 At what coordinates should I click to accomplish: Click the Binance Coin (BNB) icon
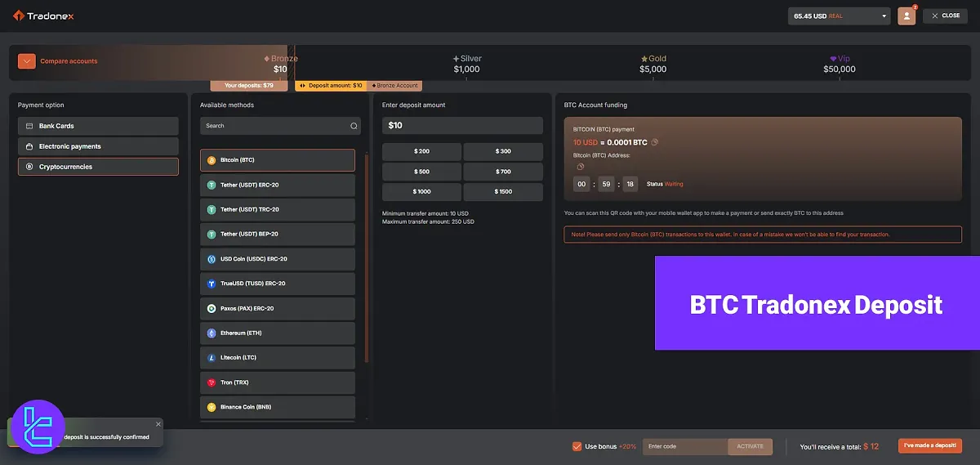click(212, 407)
